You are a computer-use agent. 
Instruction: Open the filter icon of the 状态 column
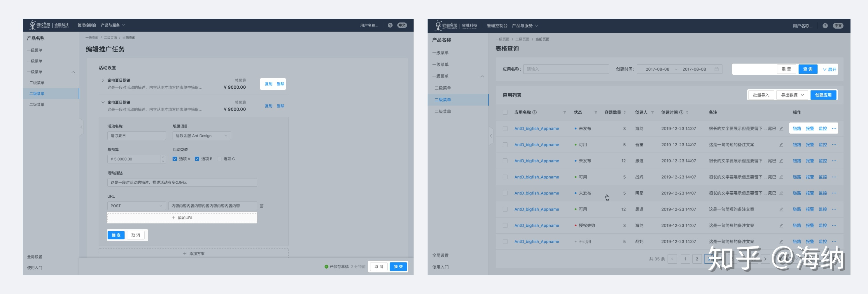(596, 113)
